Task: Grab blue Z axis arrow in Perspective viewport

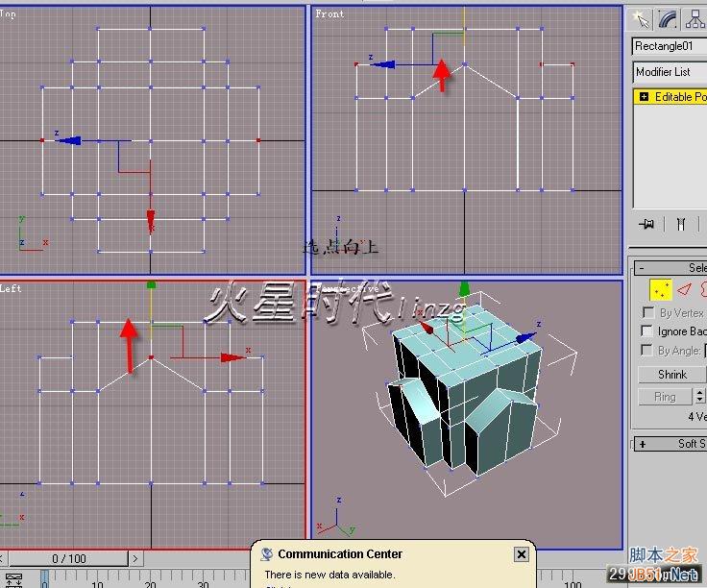Action: pyautogui.click(x=525, y=337)
